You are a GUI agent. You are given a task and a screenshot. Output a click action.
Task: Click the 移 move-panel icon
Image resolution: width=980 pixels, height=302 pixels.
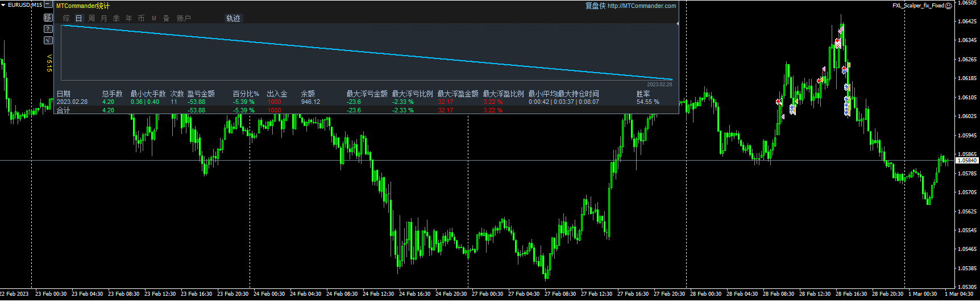click(x=48, y=18)
